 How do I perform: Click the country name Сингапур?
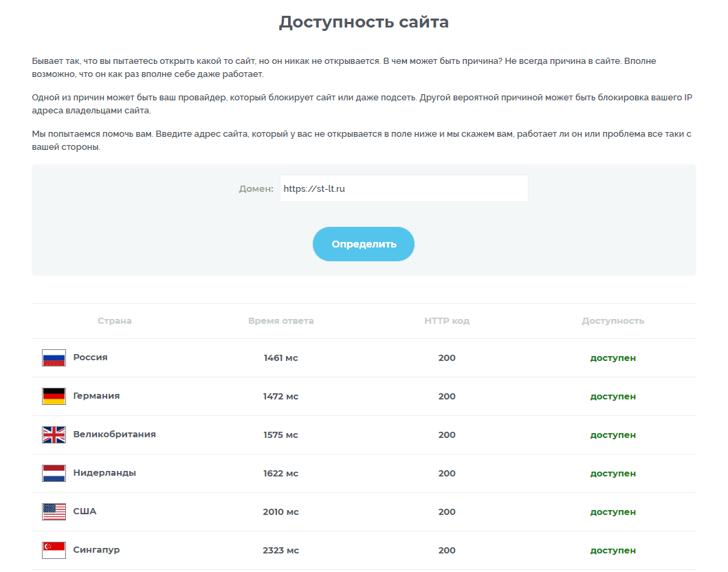(x=96, y=550)
